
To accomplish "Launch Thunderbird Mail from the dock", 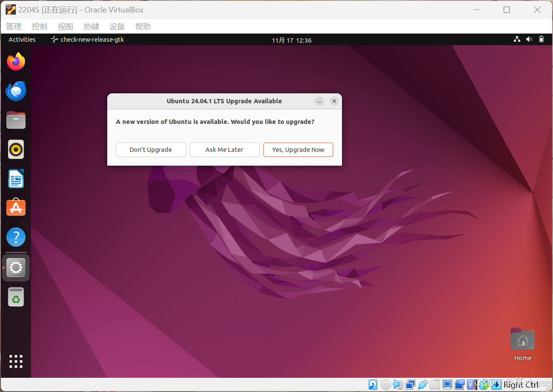I will (16, 91).
